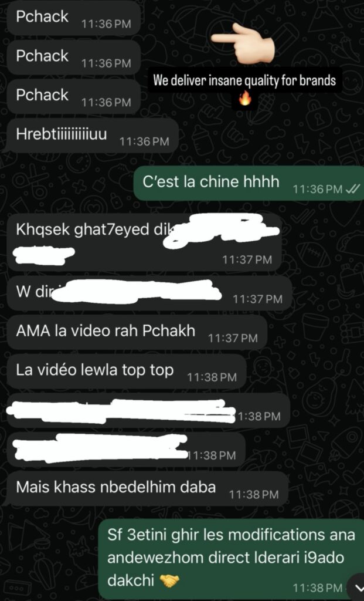Tap the Mais khass nbedelhim daba message

click(147, 489)
